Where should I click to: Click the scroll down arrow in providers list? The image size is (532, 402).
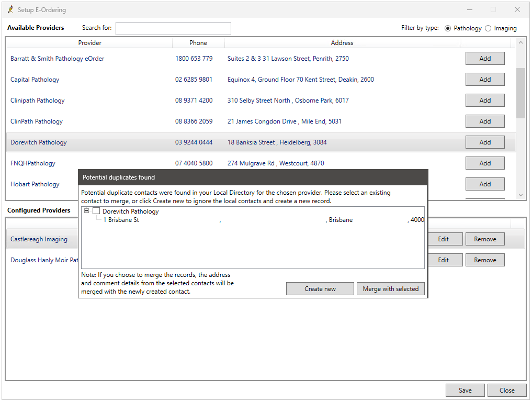coord(520,195)
